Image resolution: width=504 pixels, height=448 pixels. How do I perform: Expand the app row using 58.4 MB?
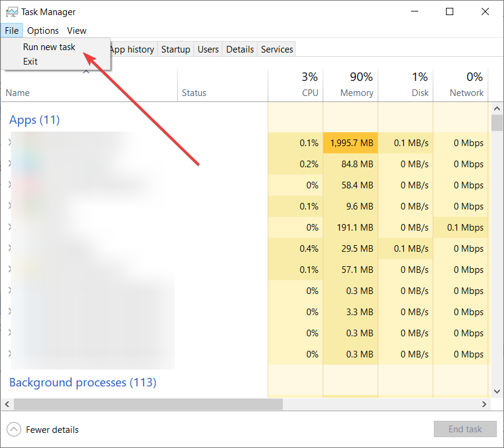pyautogui.click(x=10, y=185)
